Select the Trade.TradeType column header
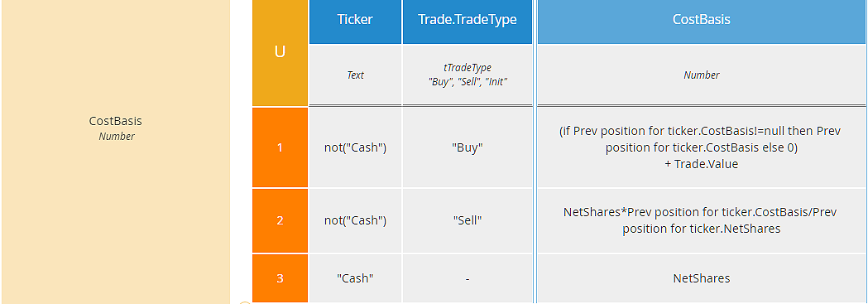 click(468, 22)
